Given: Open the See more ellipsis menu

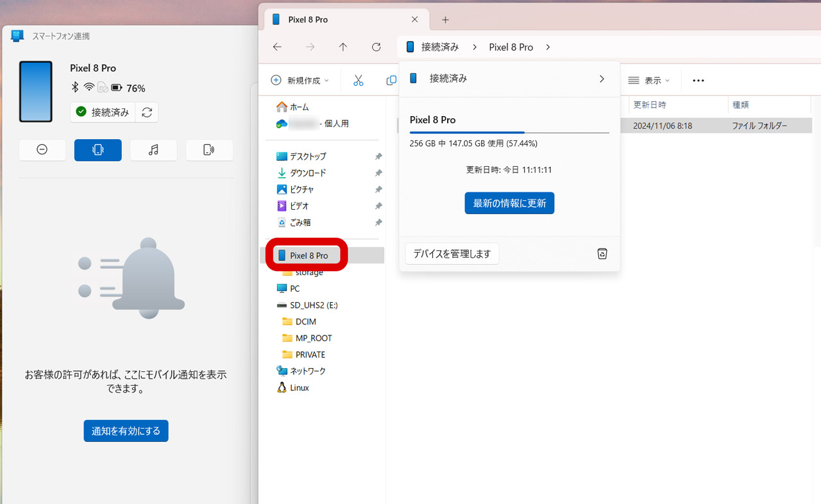Looking at the screenshot, I should (x=698, y=80).
